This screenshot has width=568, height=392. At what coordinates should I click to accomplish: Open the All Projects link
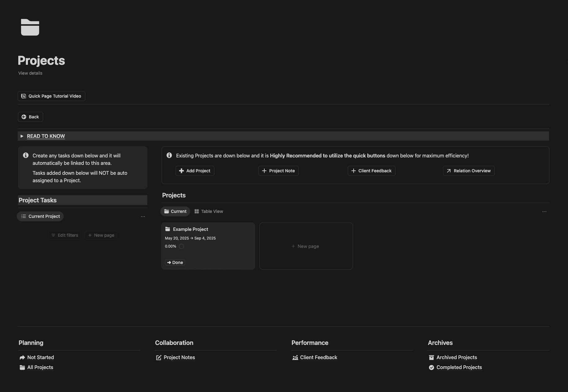(x=40, y=367)
